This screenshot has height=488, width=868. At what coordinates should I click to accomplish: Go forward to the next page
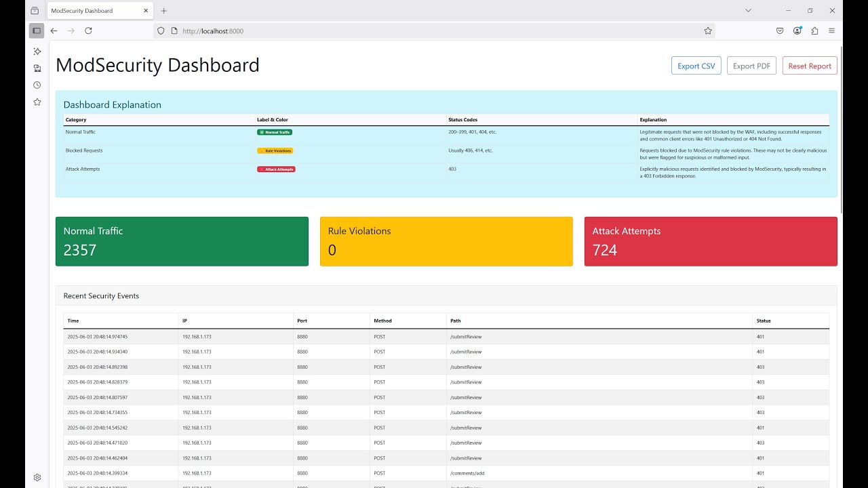71,30
